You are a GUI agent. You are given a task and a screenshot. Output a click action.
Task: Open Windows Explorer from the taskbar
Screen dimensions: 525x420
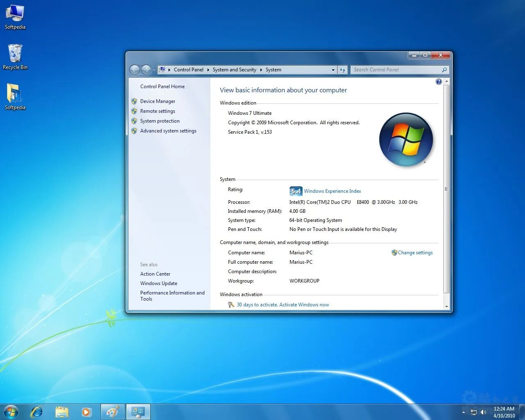pos(62,412)
